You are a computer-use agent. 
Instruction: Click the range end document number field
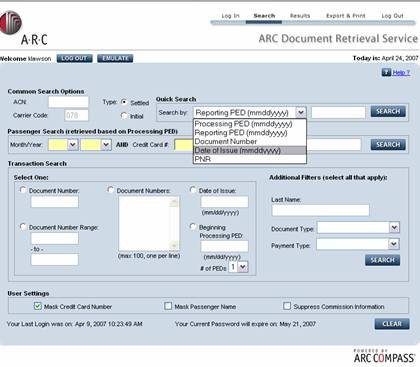click(55, 260)
